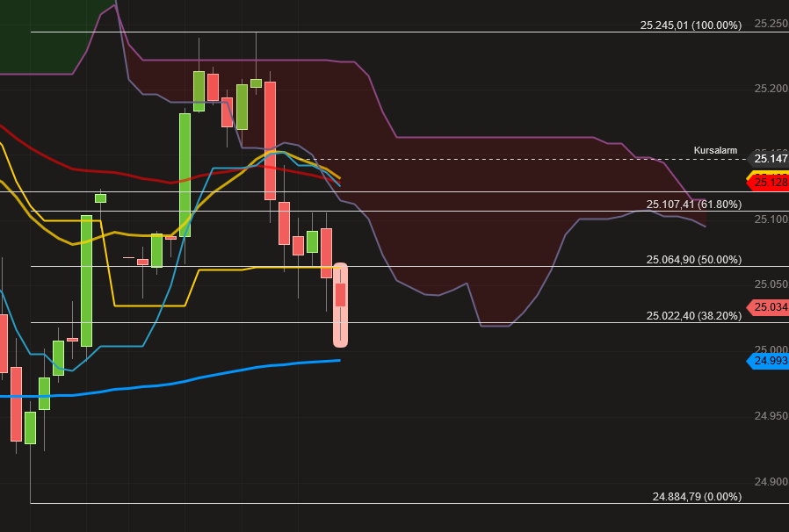Click the Kursalarm alert flag

pyautogui.click(x=715, y=150)
